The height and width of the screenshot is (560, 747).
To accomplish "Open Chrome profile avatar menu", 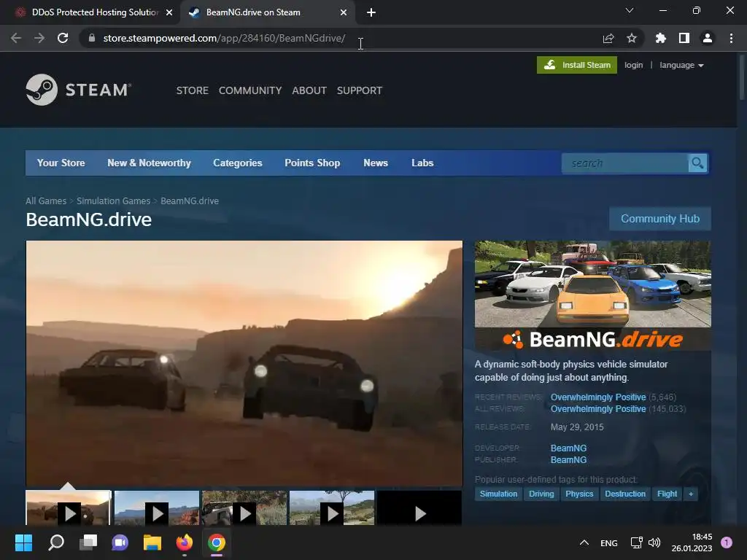I will point(708,38).
